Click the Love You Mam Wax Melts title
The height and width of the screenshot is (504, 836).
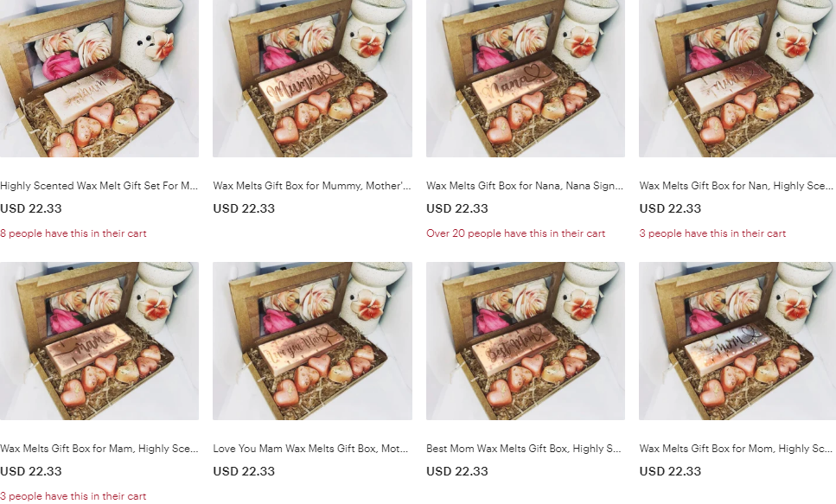coord(311,449)
